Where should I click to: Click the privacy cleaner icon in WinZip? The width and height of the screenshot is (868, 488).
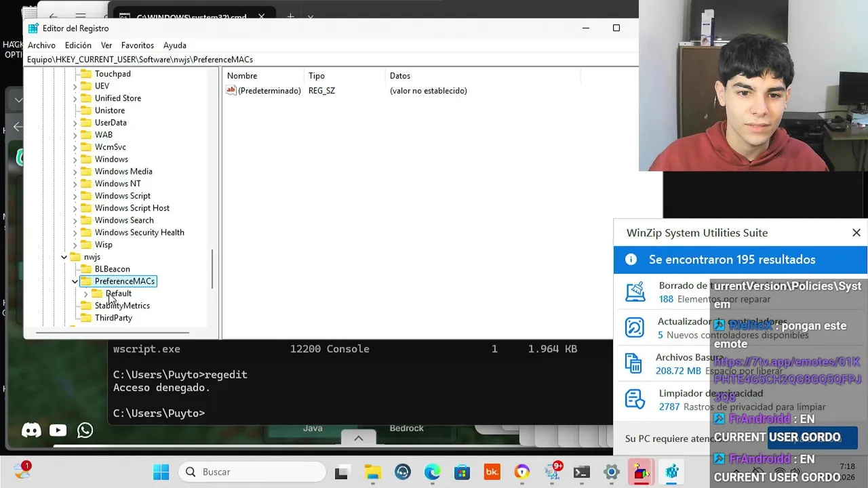[x=635, y=399]
